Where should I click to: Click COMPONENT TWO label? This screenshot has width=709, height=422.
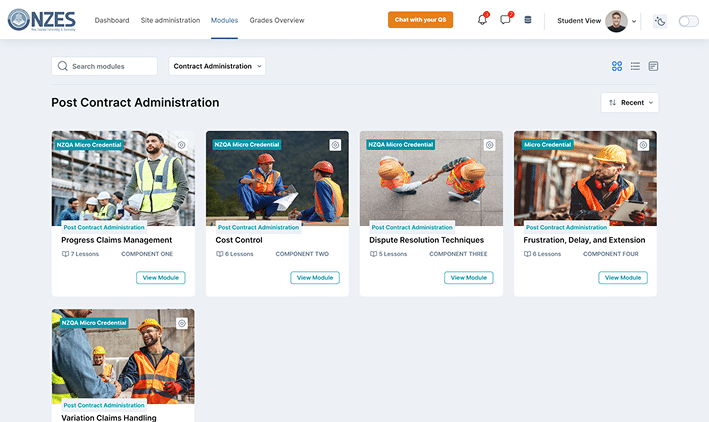[302, 254]
